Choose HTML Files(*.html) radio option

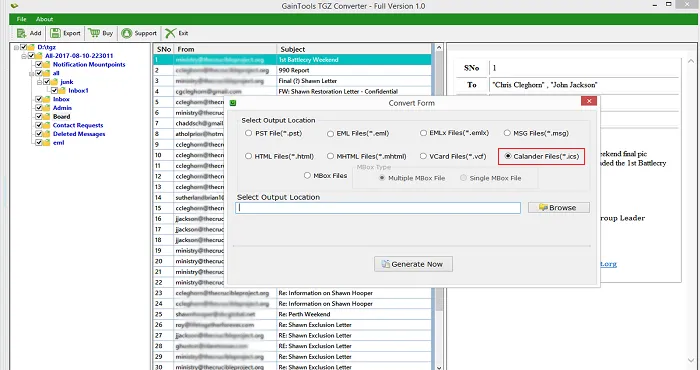click(248, 156)
